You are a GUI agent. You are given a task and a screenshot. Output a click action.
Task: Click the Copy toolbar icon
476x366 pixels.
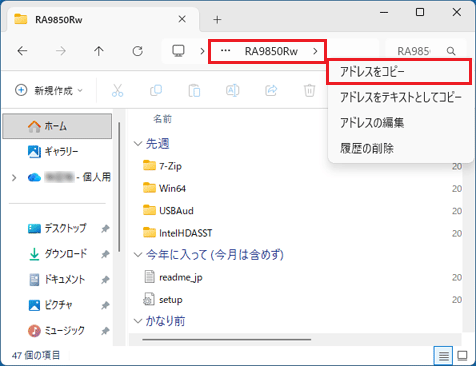pyautogui.click(x=156, y=90)
